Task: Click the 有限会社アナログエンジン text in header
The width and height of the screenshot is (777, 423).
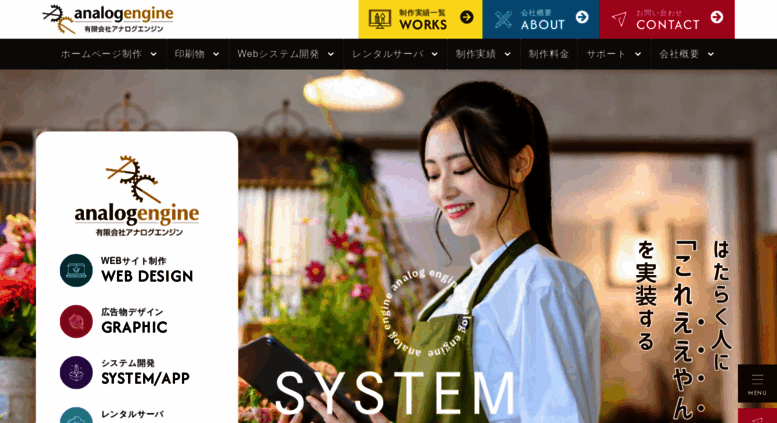Action: click(x=123, y=29)
